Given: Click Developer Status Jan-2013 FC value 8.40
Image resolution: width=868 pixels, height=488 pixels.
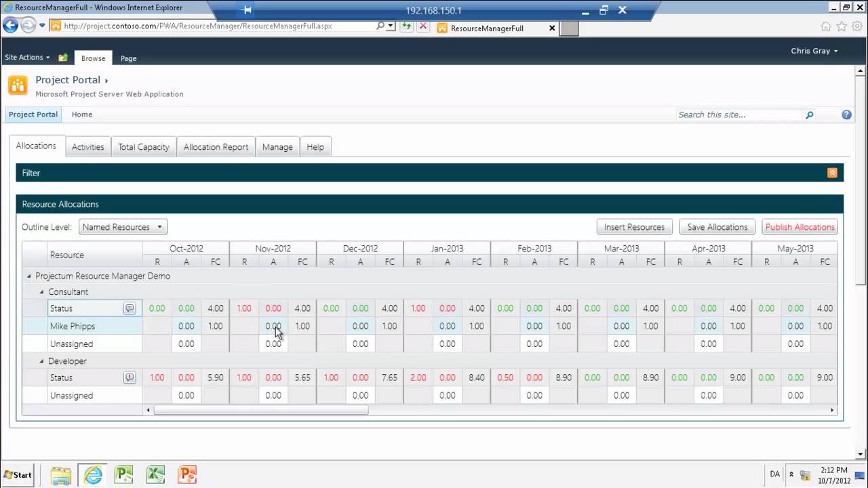Looking at the screenshot, I should coord(477,378).
